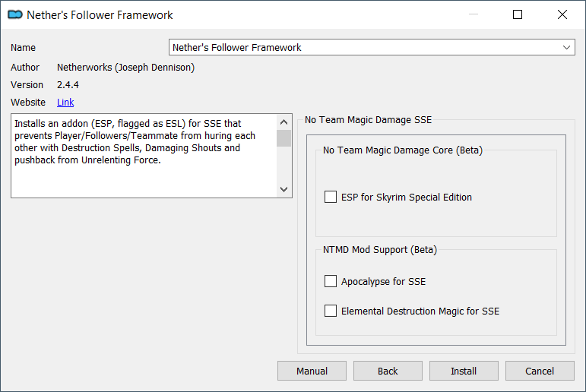Maximize the Nether's Follower Framework window
This screenshot has width=586, height=392.
pos(518,14)
